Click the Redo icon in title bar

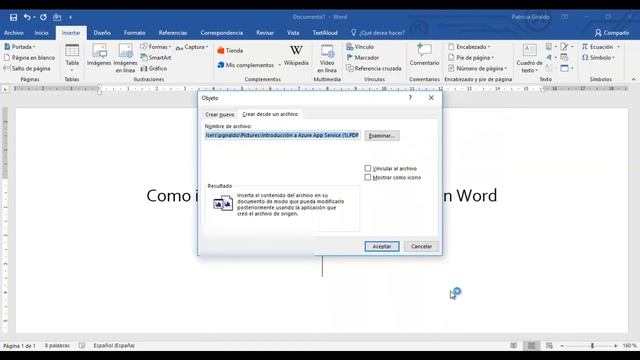(43, 17)
